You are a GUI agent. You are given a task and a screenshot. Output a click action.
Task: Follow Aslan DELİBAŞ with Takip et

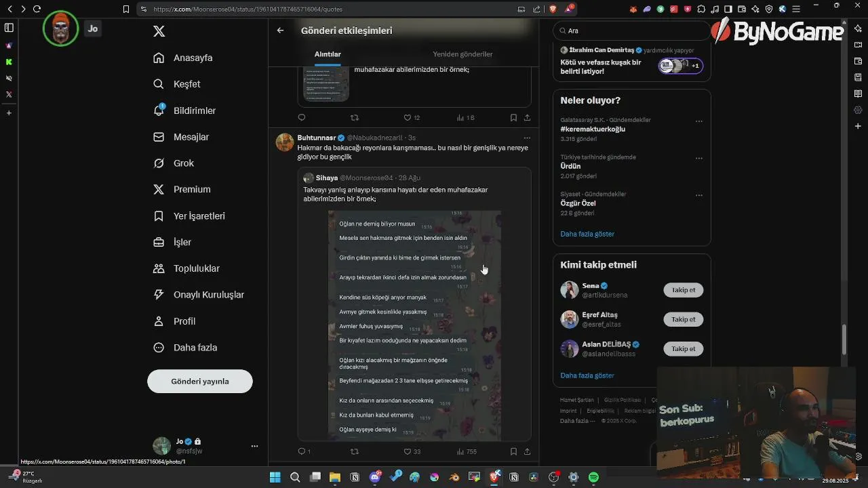point(684,348)
